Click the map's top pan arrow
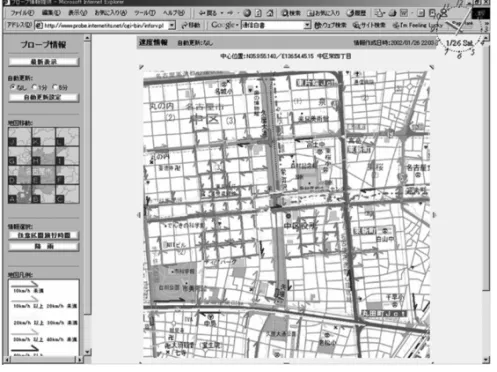This screenshot has height=372, width=497. pos(286,67)
